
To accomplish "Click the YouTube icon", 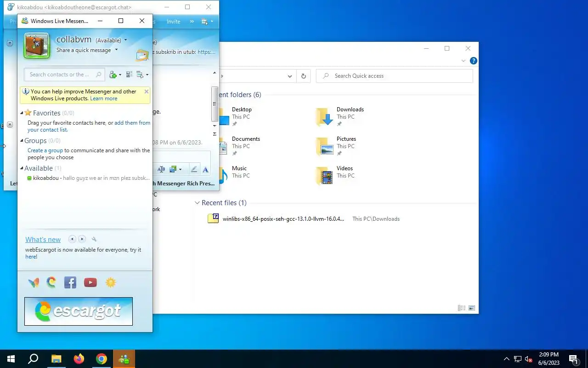I will 90,282.
